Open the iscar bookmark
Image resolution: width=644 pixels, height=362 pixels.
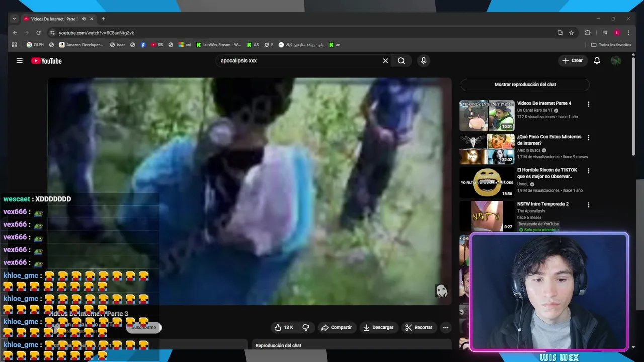(x=117, y=45)
